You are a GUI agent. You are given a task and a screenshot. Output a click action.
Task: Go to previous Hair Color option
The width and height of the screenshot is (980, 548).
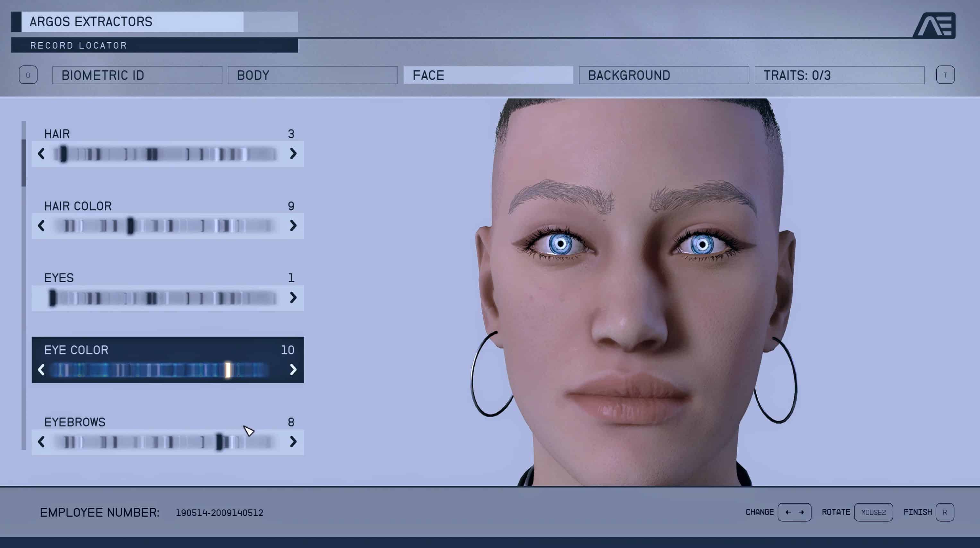point(41,226)
